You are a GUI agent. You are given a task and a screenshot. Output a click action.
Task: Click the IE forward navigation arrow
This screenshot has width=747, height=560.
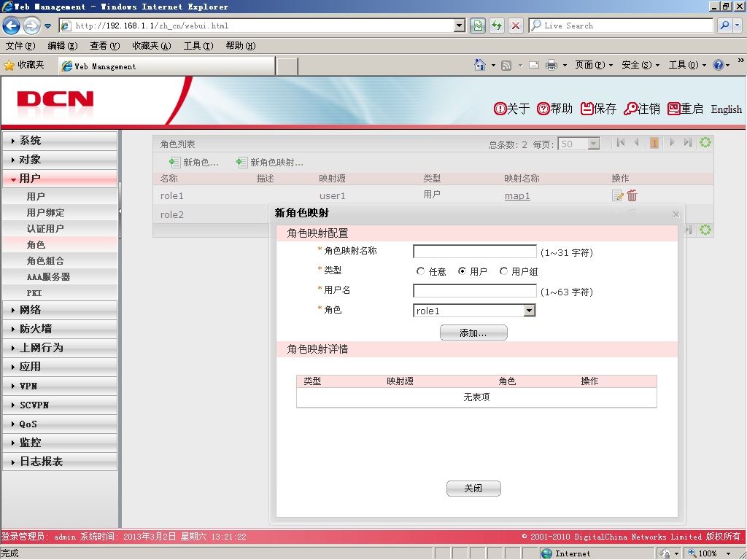31,26
